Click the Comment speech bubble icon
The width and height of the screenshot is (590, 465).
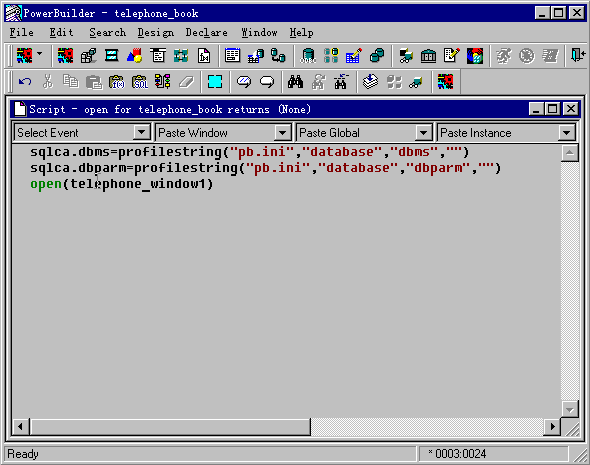(244, 82)
